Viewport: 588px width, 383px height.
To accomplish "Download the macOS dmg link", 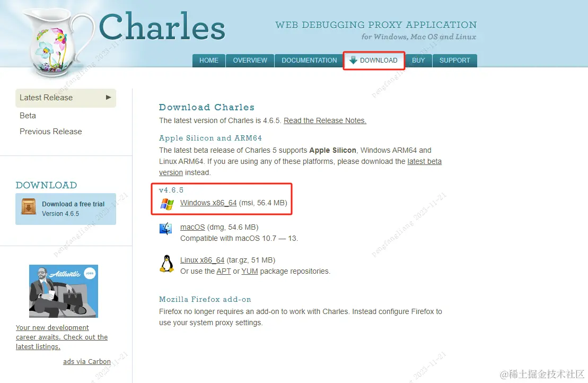I will pos(192,227).
